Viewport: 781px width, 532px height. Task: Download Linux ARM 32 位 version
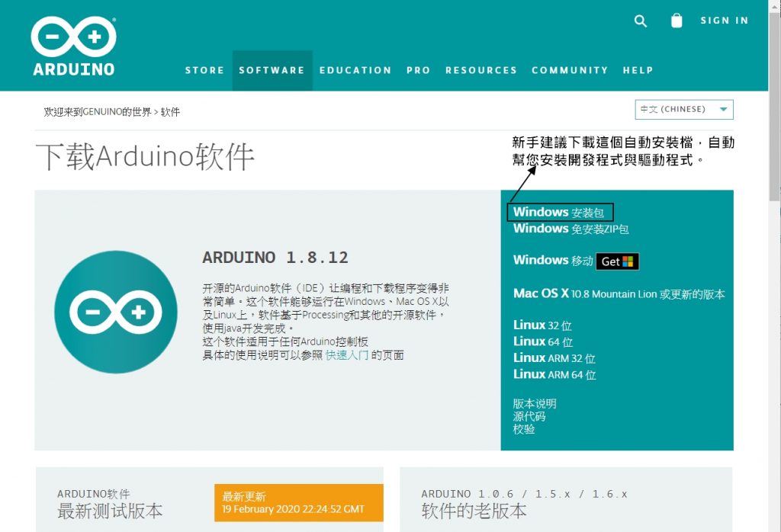tap(554, 358)
